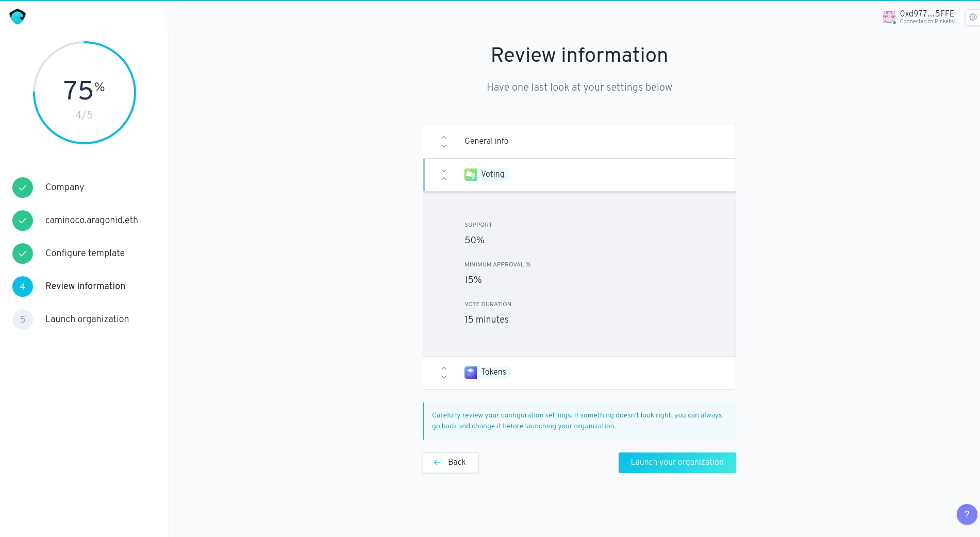Click the Aragon eagle logo
This screenshot has width=980, height=537.
tap(18, 16)
